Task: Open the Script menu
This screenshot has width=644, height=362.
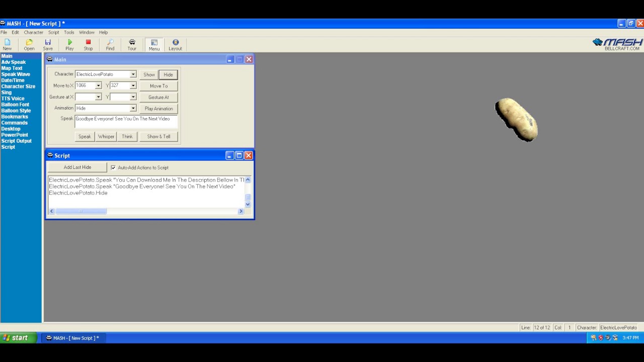Action: click(54, 32)
